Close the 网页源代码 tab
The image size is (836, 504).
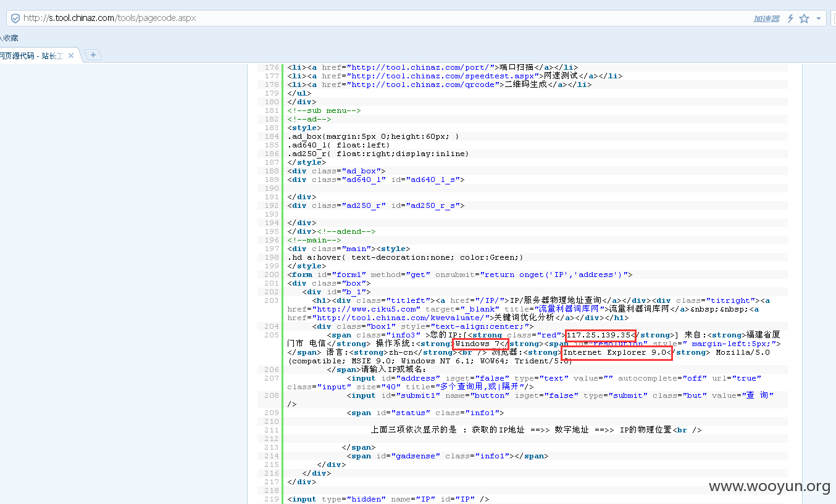pos(71,56)
